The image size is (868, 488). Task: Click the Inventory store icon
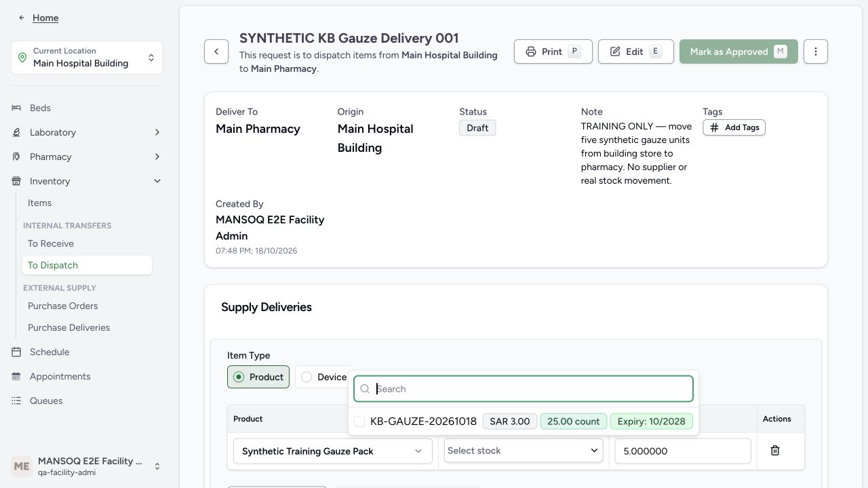point(16,181)
